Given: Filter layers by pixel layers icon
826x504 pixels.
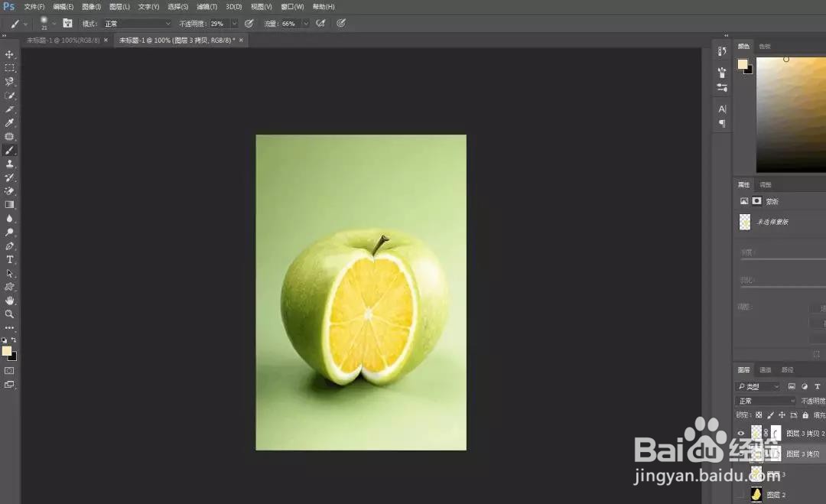Looking at the screenshot, I should [x=792, y=386].
